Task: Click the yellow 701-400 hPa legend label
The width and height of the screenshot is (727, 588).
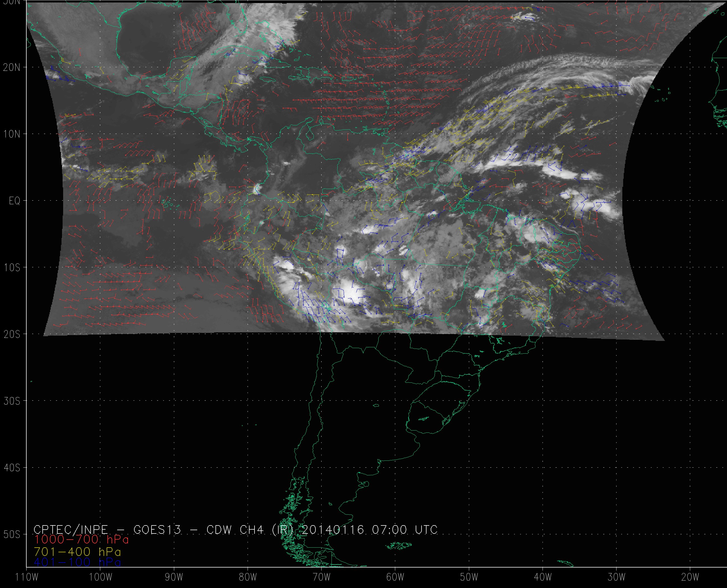Action: (77, 552)
